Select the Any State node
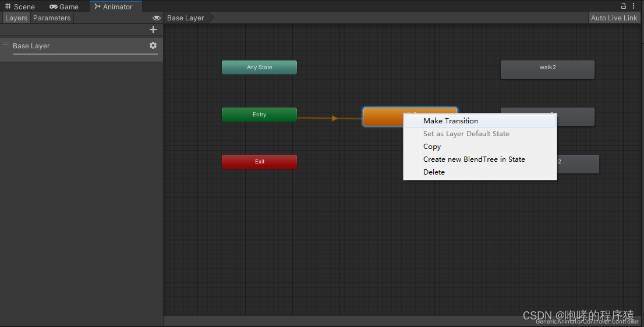The height and width of the screenshot is (327, 644). [x=259, y=67]
